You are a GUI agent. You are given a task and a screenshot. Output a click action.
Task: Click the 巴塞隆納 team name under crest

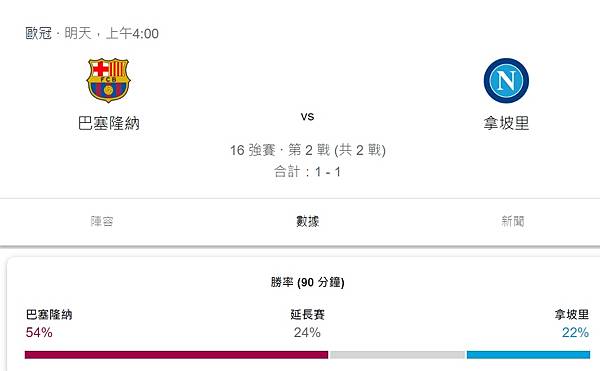tap(109, 123)
